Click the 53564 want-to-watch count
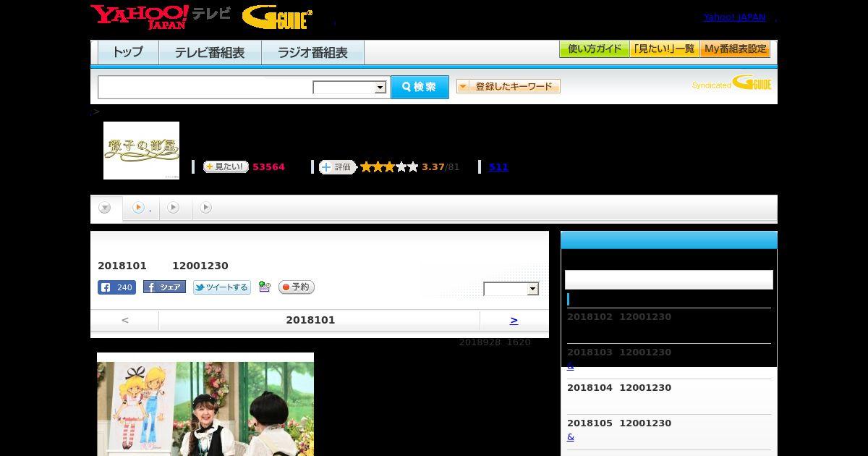Viewport: 868px width, 456px height. (x=268, y=167)
